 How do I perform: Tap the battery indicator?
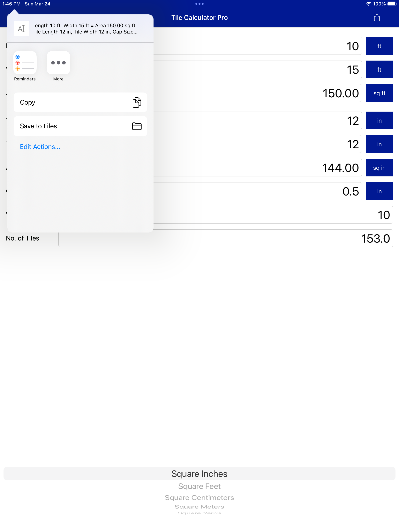pyautogui.click(x=392, y=4)
